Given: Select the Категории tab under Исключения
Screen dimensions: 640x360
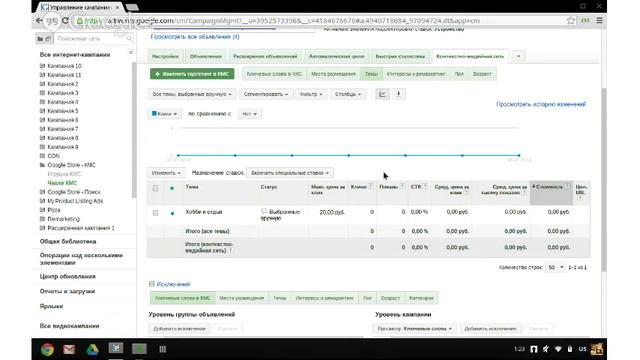Looking at the screenshot, I should click(421, 298).
